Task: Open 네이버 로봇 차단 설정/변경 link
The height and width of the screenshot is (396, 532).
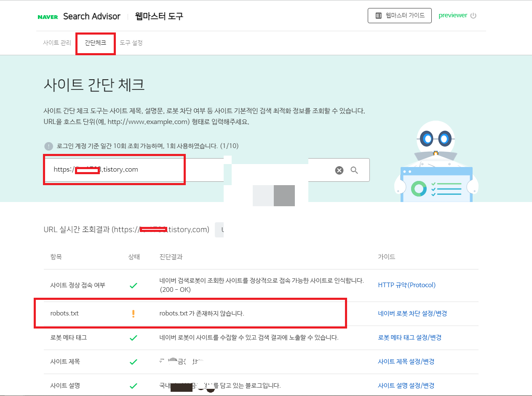Action: tap(412, 314)
